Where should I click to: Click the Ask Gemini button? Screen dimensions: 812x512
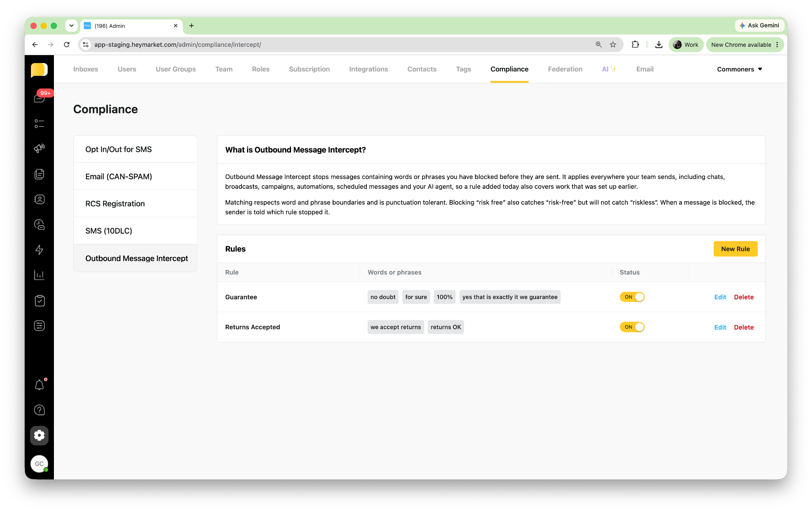tap(759, 25)
